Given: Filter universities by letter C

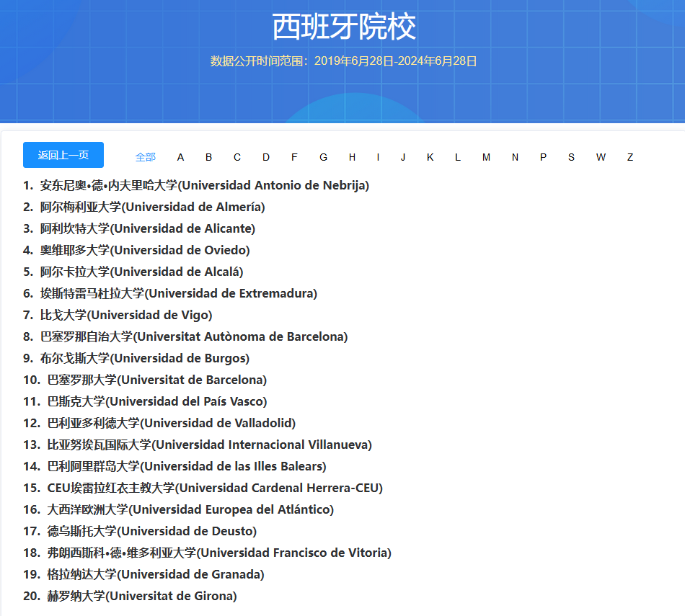Looking at the screenshot, I should click(237, 157).
